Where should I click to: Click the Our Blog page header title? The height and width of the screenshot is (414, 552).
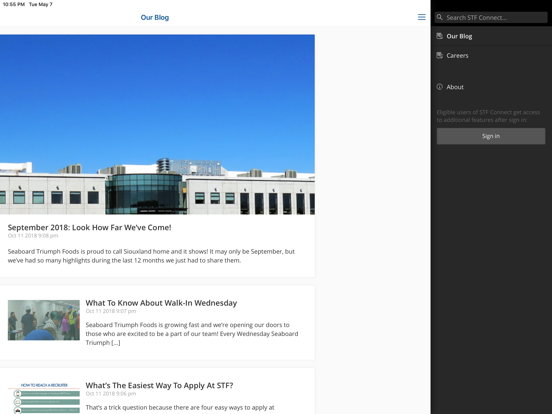click(155, 17)
